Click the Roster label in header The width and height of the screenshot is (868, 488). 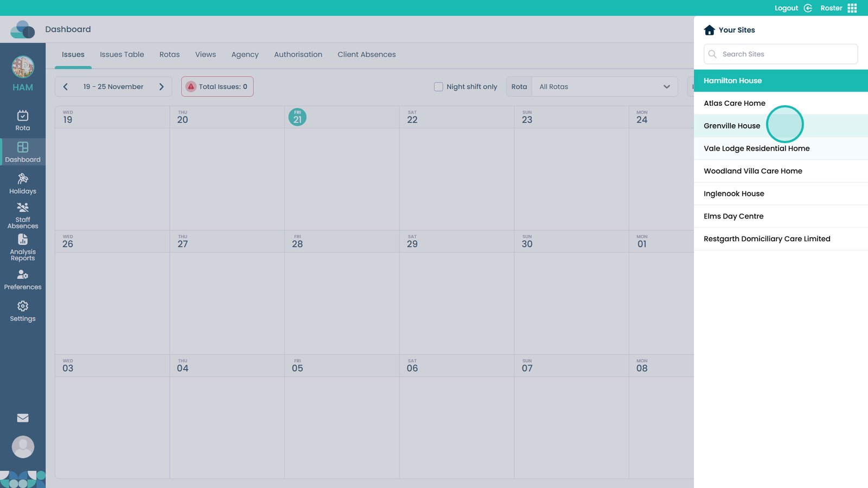click(831, 8)
